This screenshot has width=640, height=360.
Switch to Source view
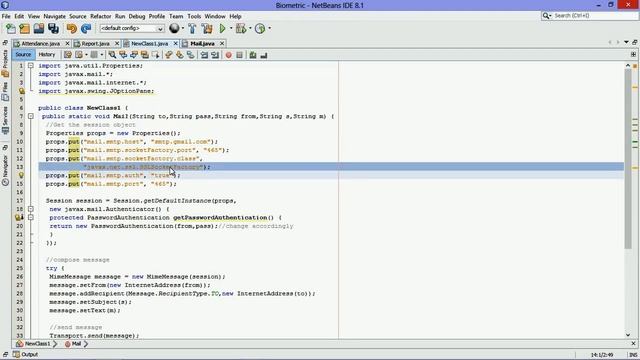point(23,55)
